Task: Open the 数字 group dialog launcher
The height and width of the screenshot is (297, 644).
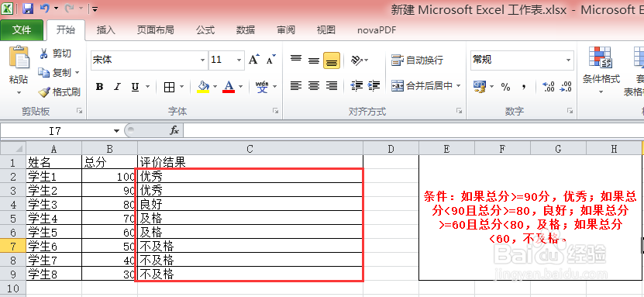Action: point(570,111)
